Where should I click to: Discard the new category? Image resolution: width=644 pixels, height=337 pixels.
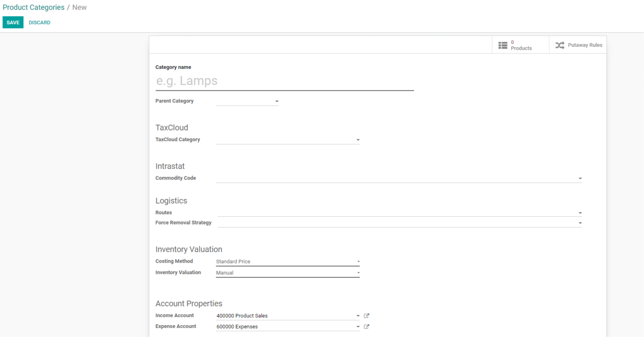[39, 22]
